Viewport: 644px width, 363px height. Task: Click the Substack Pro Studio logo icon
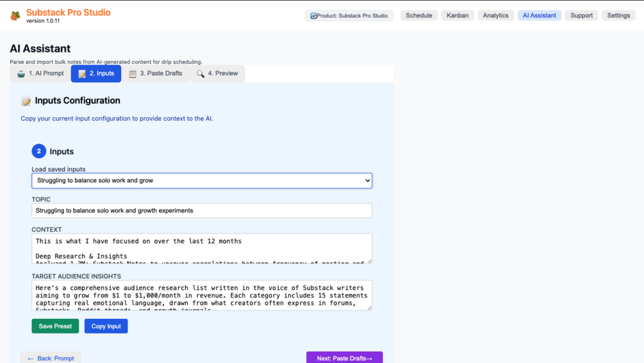pyautogui.click(x=15, y=15)
